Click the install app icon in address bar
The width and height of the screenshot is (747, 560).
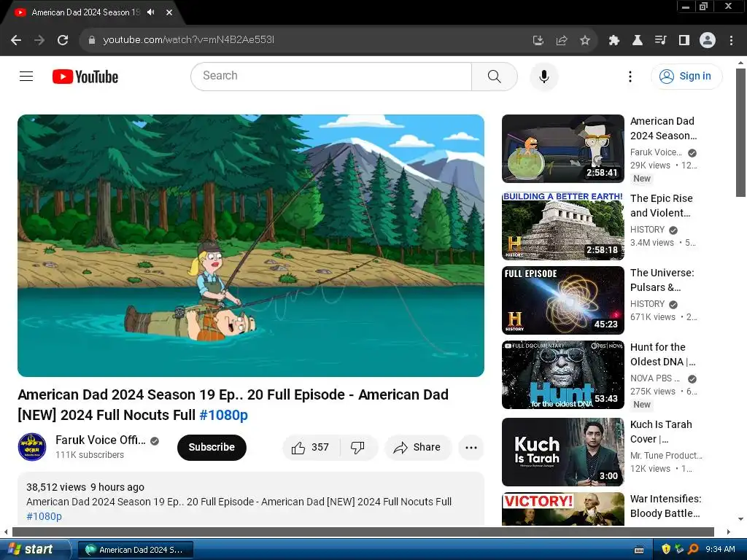[538, 41]
